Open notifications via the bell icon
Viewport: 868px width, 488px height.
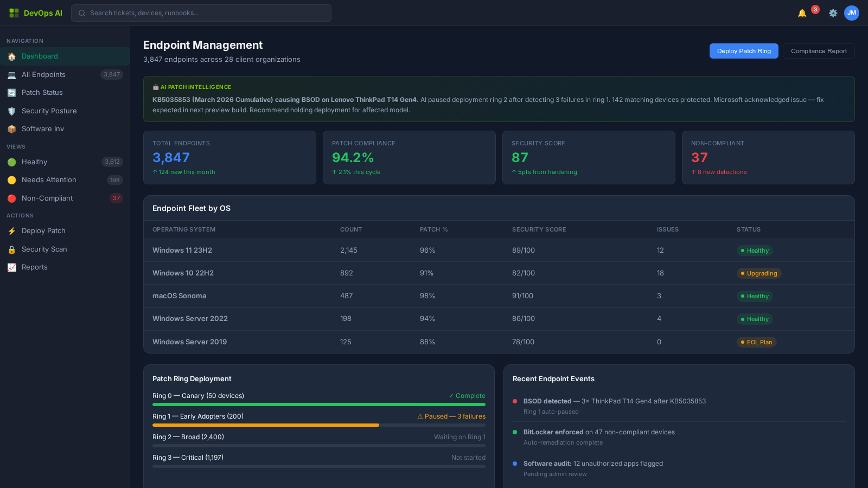coord(801,13)
